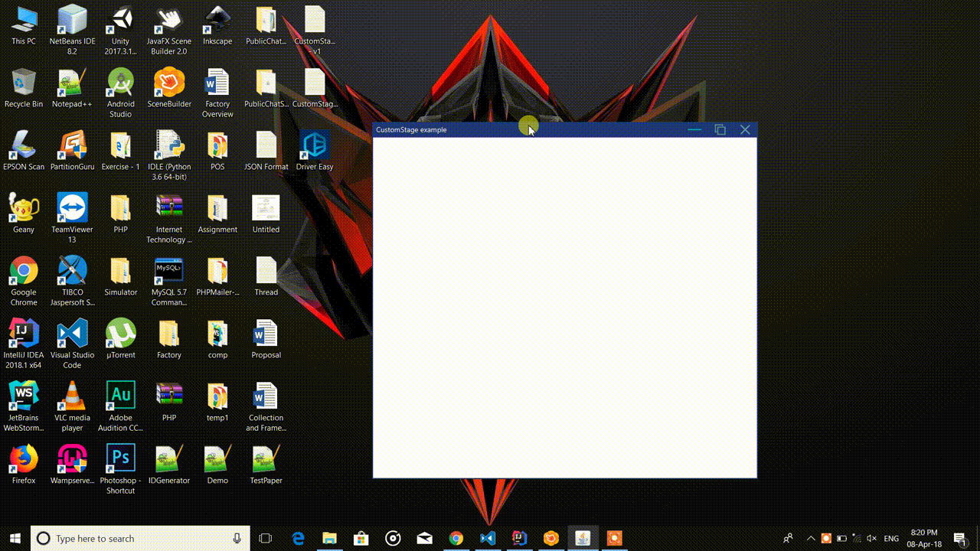Select Visual Studio Code desktop icon
Viewport: 980px width, 551px height.
72,343
